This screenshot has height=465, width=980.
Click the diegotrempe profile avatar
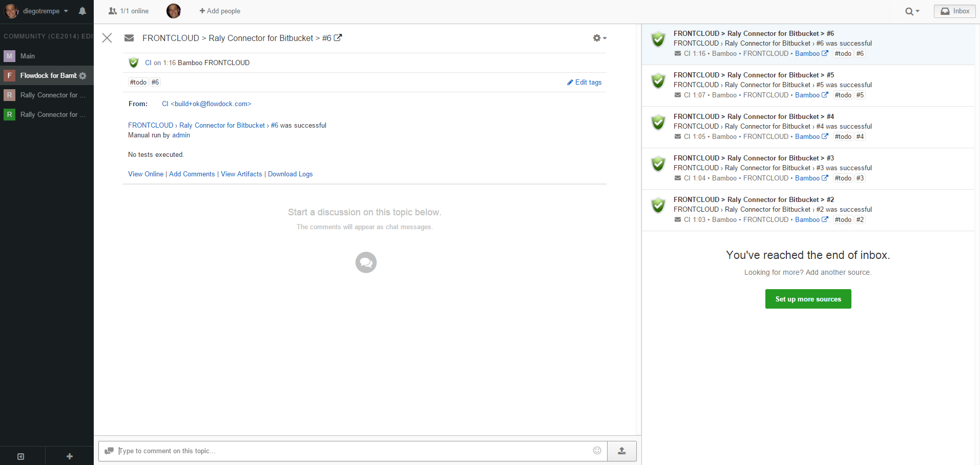(11, 11)
